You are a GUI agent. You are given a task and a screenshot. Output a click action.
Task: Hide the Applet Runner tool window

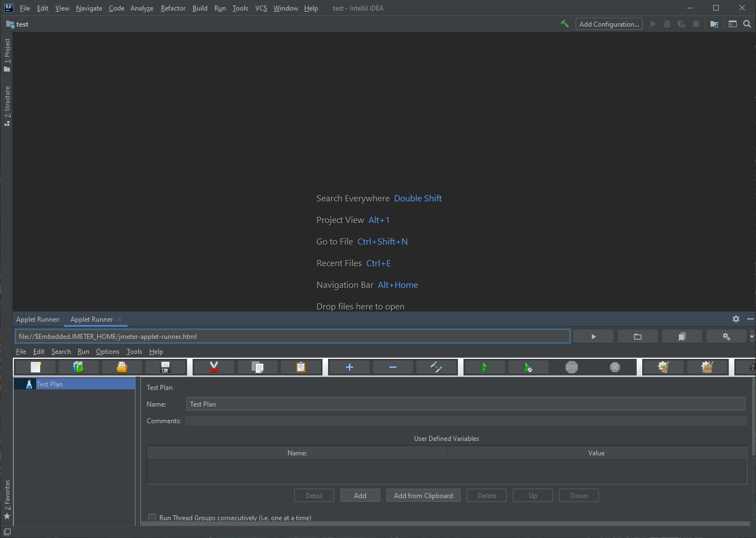(x=750, y=319)
